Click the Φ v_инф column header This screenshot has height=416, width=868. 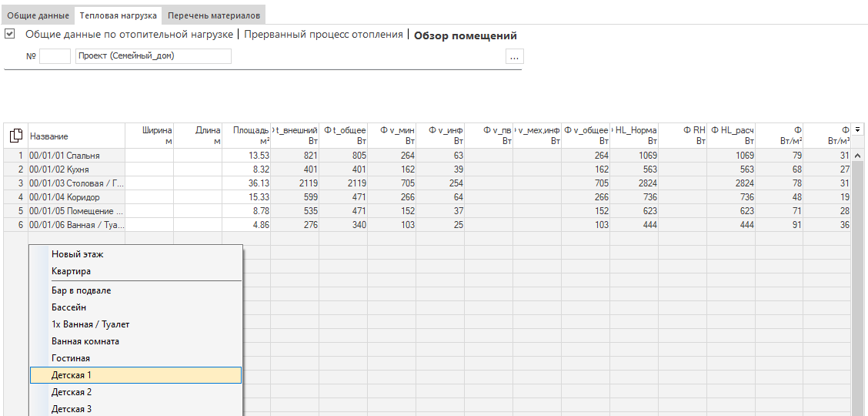pyautogui.click(x=440, y=136)
